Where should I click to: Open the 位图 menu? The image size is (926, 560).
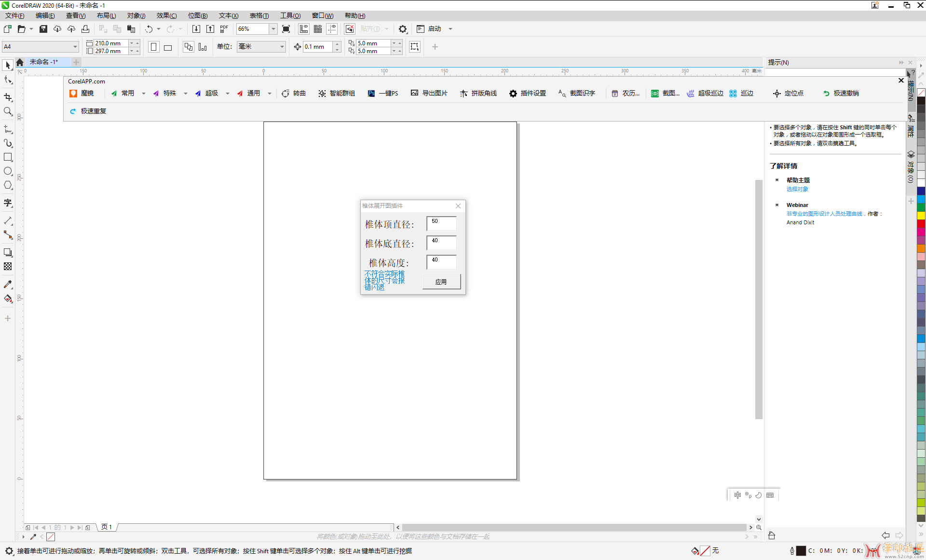(197, 15)
